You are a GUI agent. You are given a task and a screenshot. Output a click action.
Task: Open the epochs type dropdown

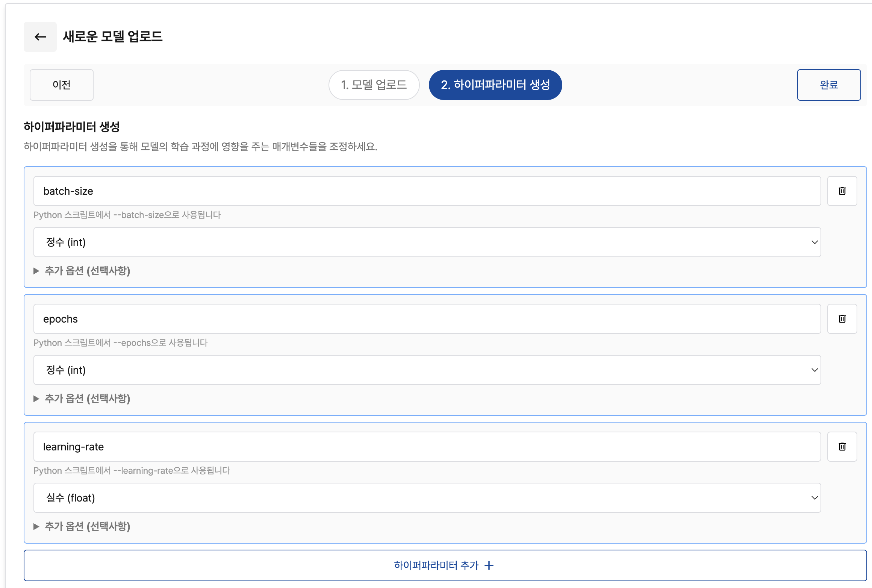[x=427, y=370]
